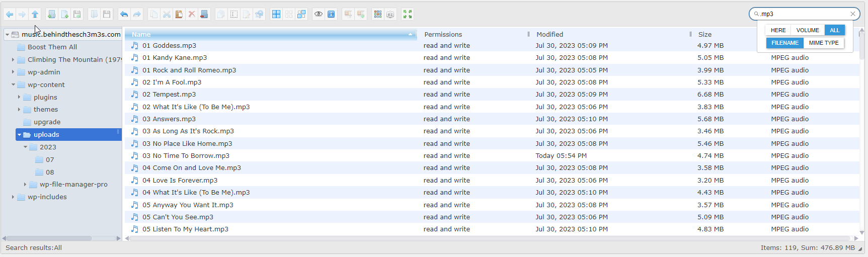
Task: Select file 02 Tempest.mp3
Action: point(492,94)
